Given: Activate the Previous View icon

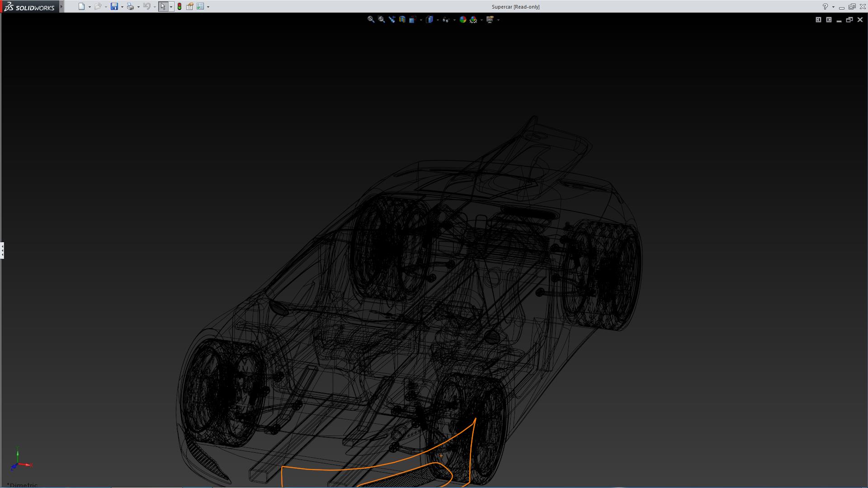Looking at the screenshot, I should [392, 19].
